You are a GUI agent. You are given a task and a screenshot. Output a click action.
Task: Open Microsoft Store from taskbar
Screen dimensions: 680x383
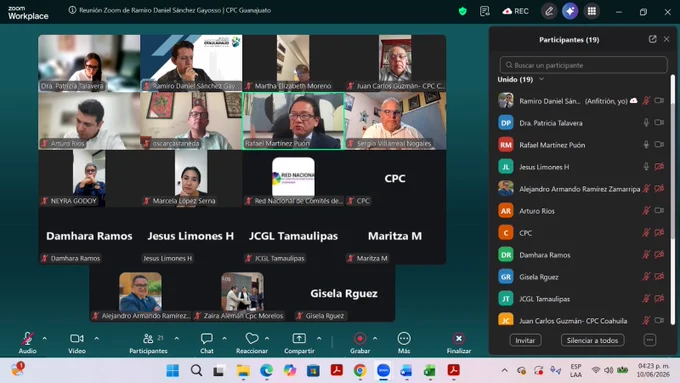(313, 371)
